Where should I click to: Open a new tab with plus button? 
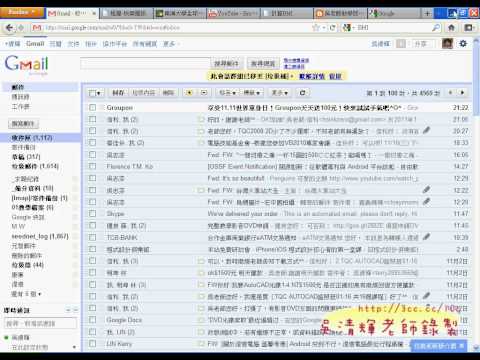click(427, 13)
